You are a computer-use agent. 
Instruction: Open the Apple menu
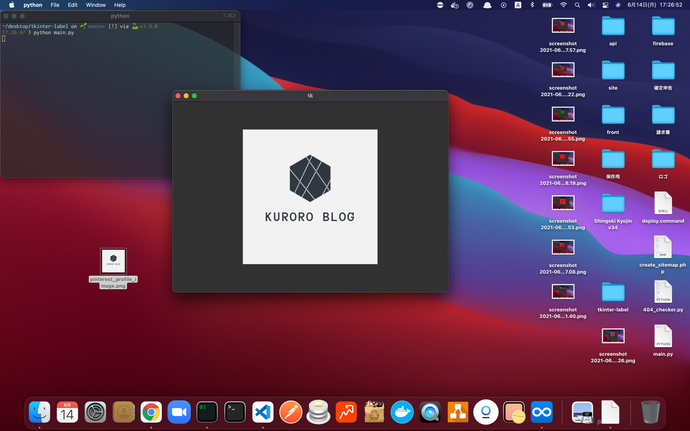[12, 5]
